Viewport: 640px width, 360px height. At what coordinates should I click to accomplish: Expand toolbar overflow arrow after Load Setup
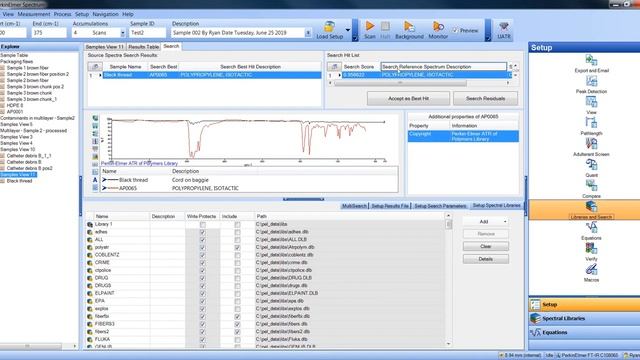click(x=355, y=38)
